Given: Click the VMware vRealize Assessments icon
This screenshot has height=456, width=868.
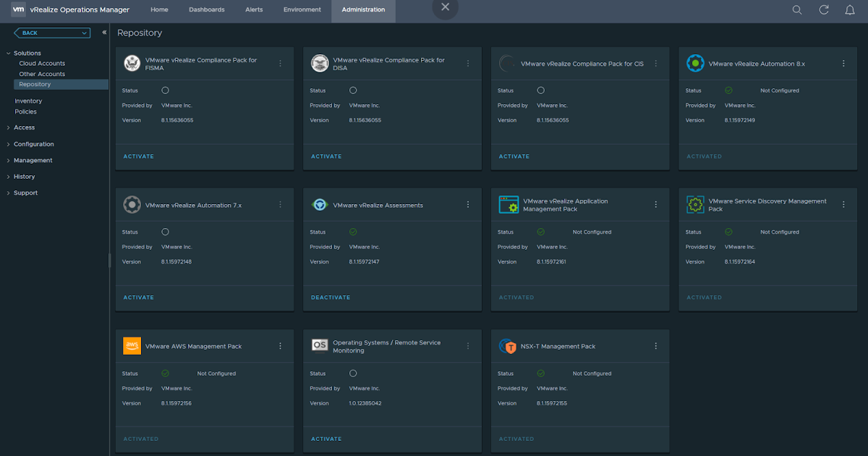Looking at the screenshot, I should pos(320,205).
